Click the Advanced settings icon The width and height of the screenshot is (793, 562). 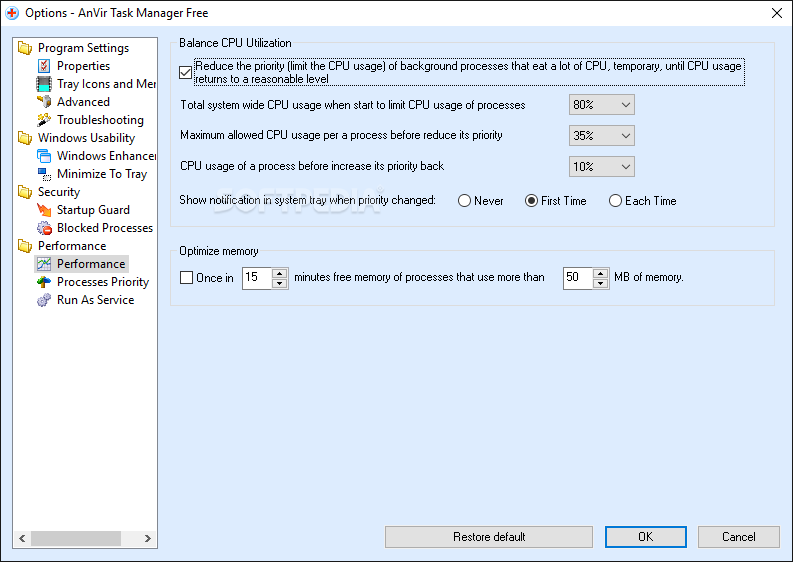44,102
